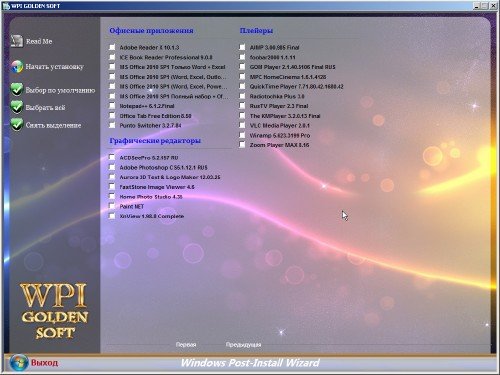Select the Winamp Pro checkbox
The height and width of the screenshot is (375, 500).
pos(242,135)
